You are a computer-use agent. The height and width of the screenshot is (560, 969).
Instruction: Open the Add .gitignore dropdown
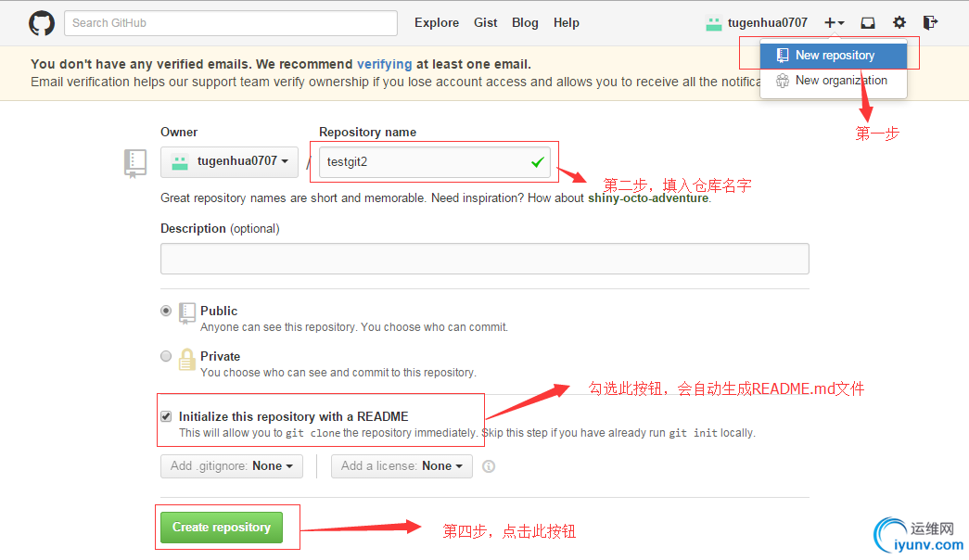coord(232,466)
